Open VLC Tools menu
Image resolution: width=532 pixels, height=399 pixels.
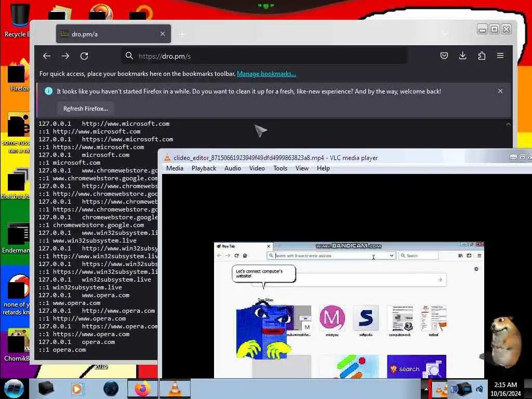(280, 168)
